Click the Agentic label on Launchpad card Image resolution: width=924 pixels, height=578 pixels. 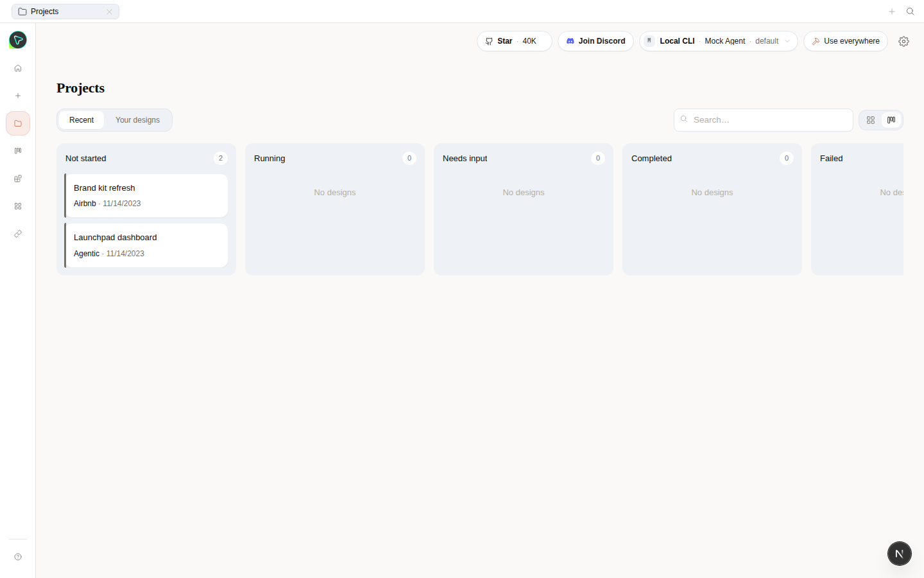pos(87,254)
